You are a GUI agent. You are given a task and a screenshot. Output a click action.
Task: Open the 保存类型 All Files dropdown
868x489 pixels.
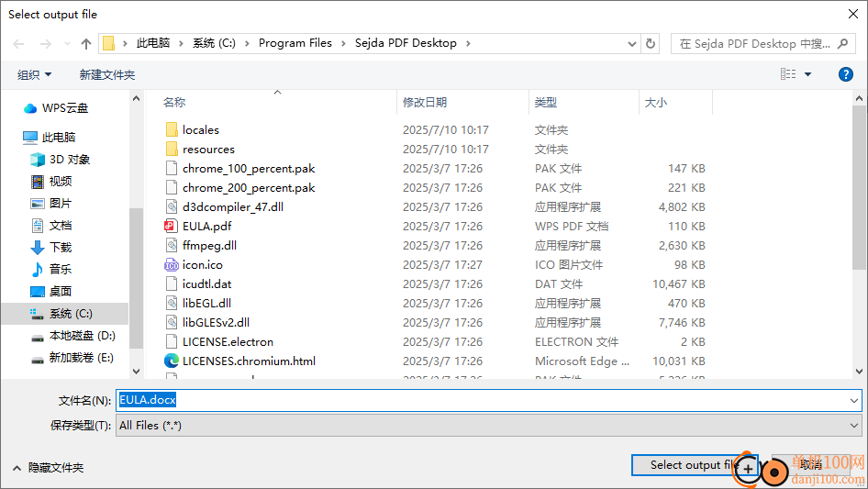coord(488,426)
